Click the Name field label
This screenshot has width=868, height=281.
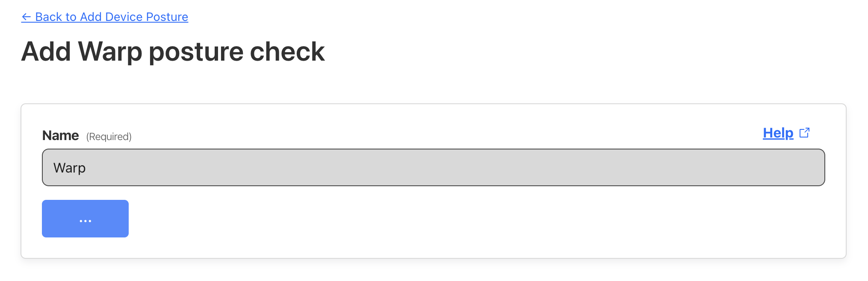[x=61, y=135]
